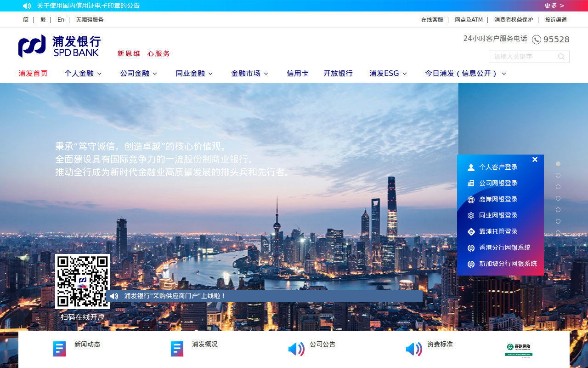Select the fourth carousel dot
Screen dimensions: 588x368
click(558, 198)
